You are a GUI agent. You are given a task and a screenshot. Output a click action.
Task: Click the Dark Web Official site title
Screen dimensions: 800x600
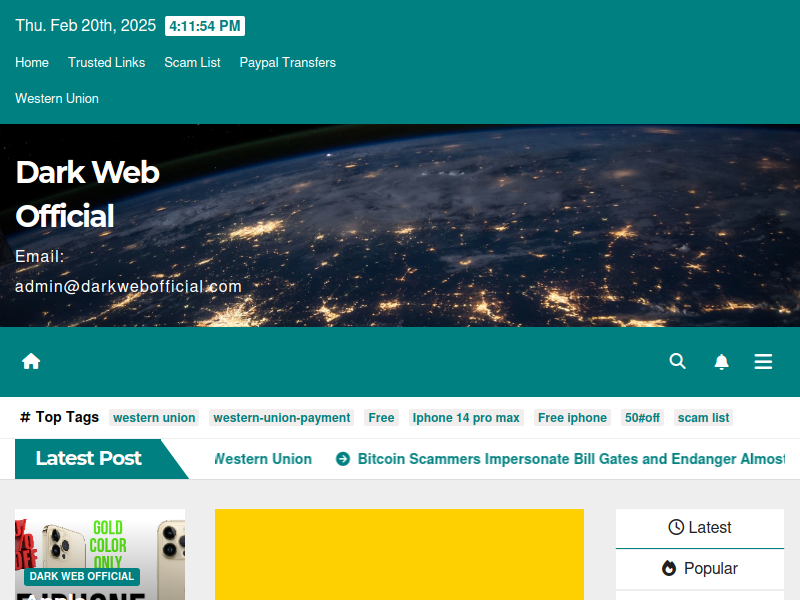[x=87, y=194]
